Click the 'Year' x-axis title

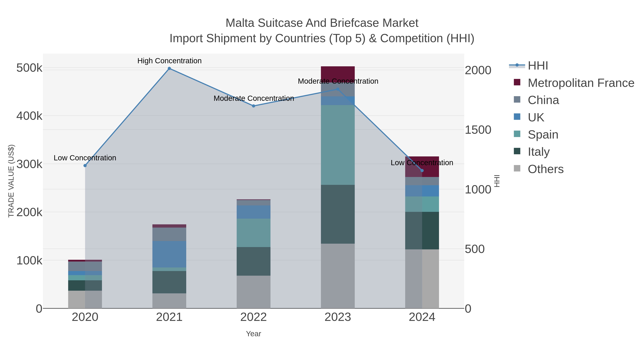tap(253, 334)
